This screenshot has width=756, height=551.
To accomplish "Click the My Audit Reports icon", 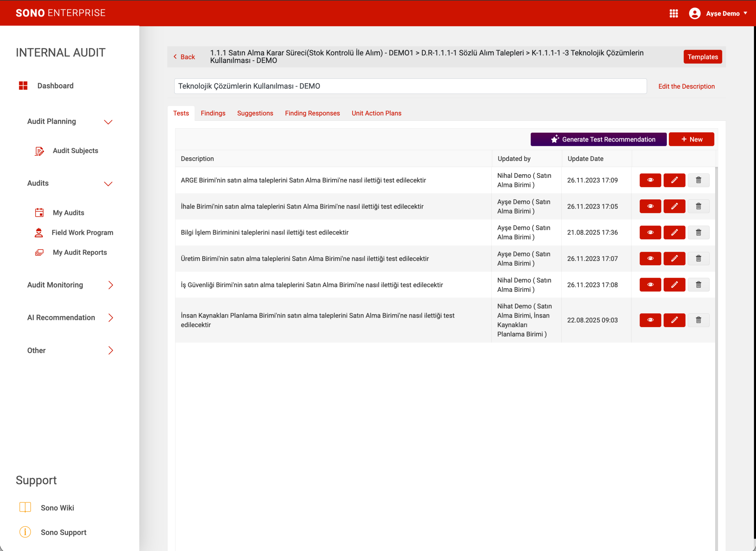I will click(x=39, y=253).
